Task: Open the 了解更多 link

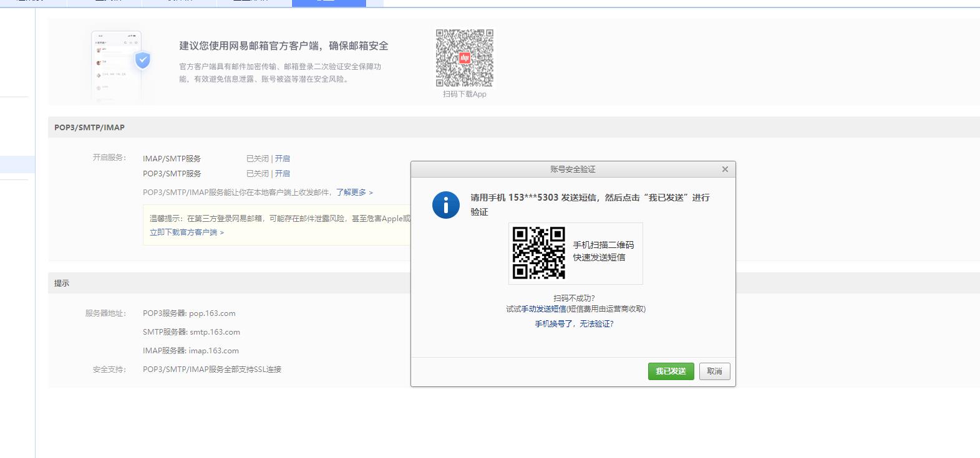Action: 354,193
